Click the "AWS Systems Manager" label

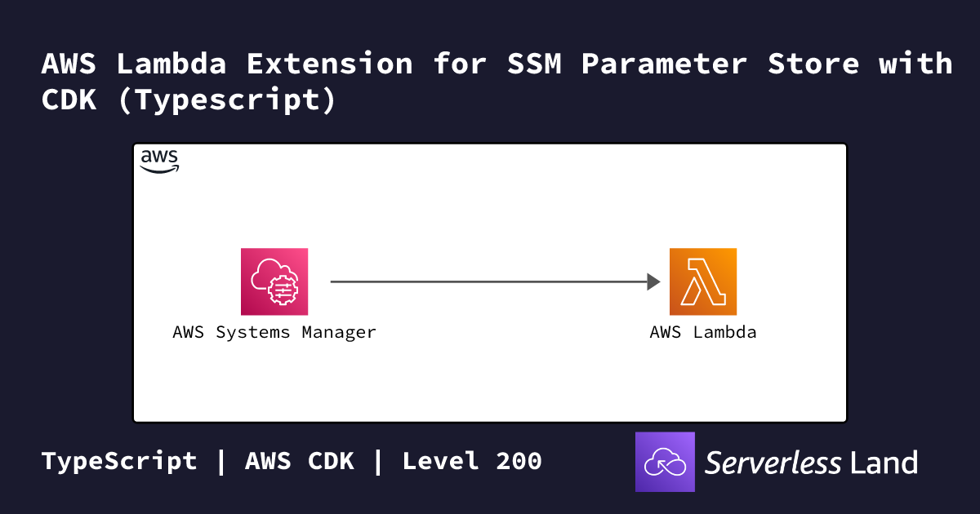(274, 332)
